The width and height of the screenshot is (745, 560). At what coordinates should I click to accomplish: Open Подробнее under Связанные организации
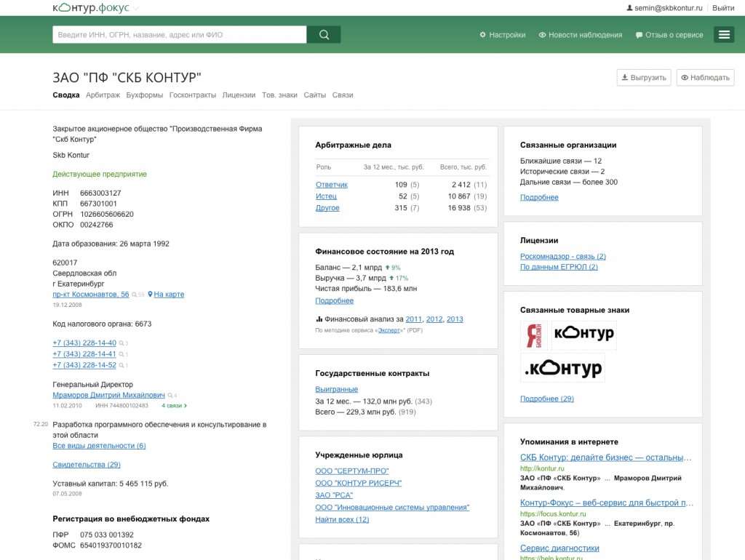pos(539,197)
